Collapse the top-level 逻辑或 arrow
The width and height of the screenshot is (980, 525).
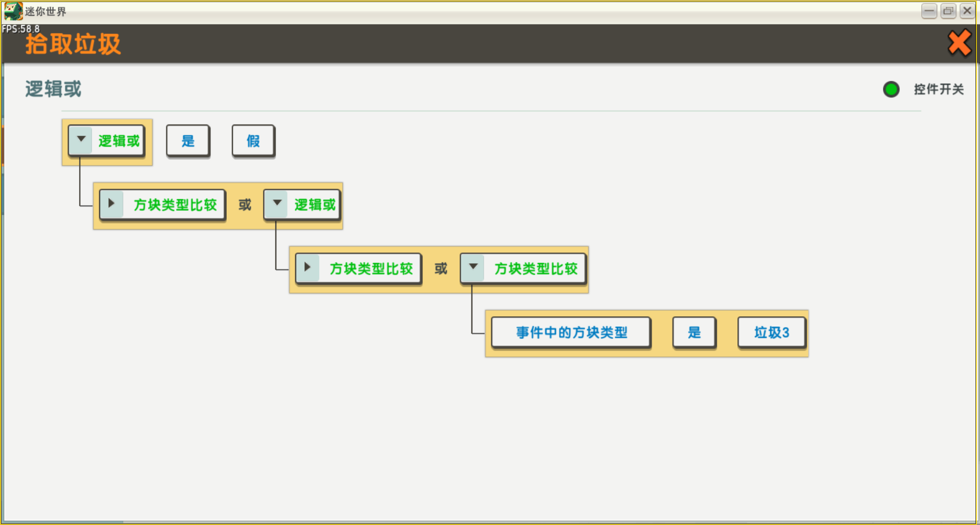tap(81, 140)
